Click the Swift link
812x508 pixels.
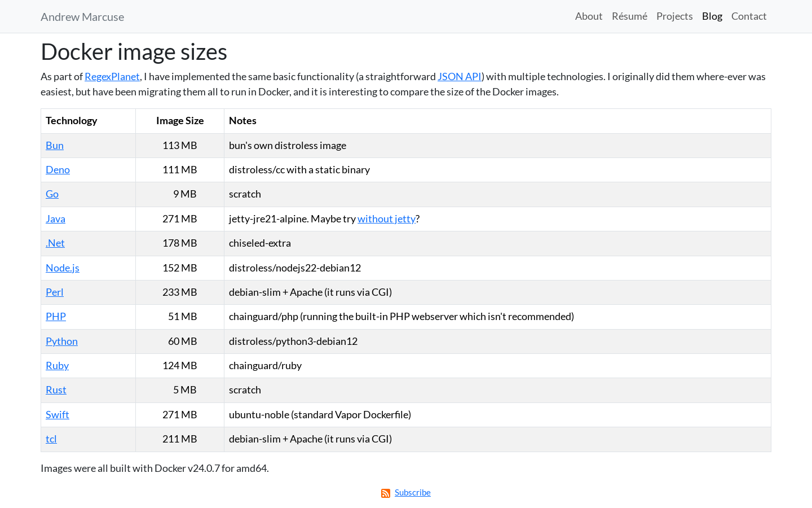point(58,415)
